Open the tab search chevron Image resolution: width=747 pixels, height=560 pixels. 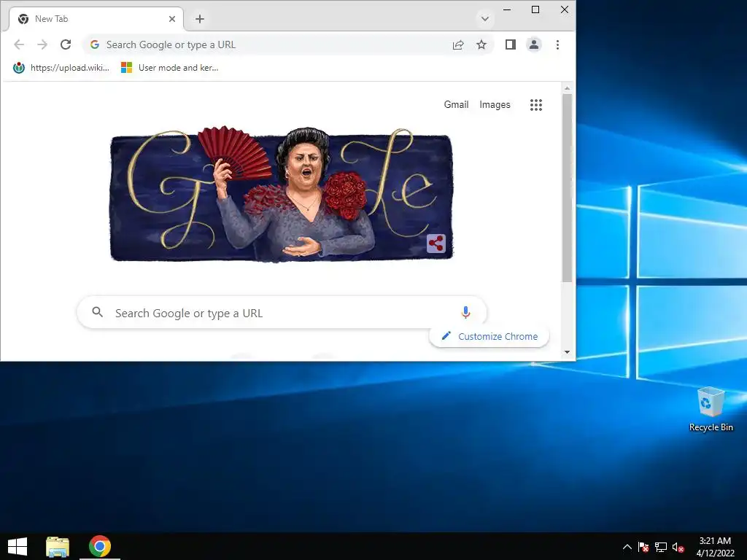point(485,19)
